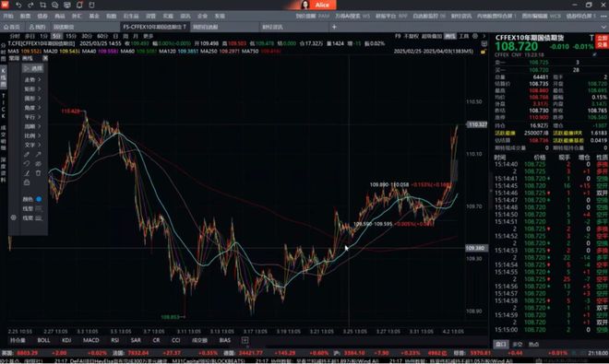Toggle the 5分 interval button

pos(56,36)
